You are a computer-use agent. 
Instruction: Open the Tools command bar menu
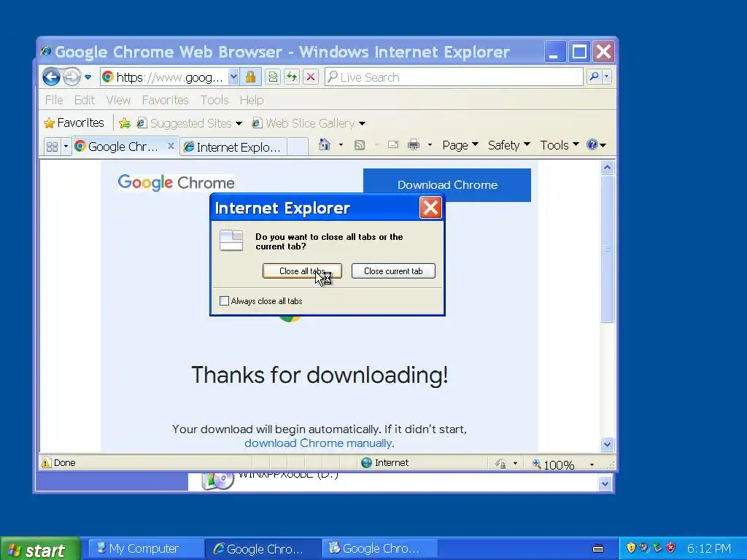coord(560,145)
